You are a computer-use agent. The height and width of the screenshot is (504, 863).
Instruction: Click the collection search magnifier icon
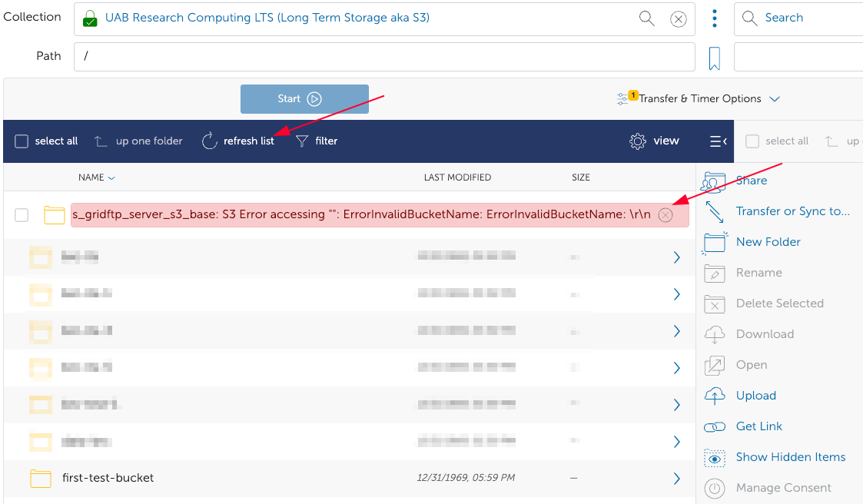[x=647, y=18]
